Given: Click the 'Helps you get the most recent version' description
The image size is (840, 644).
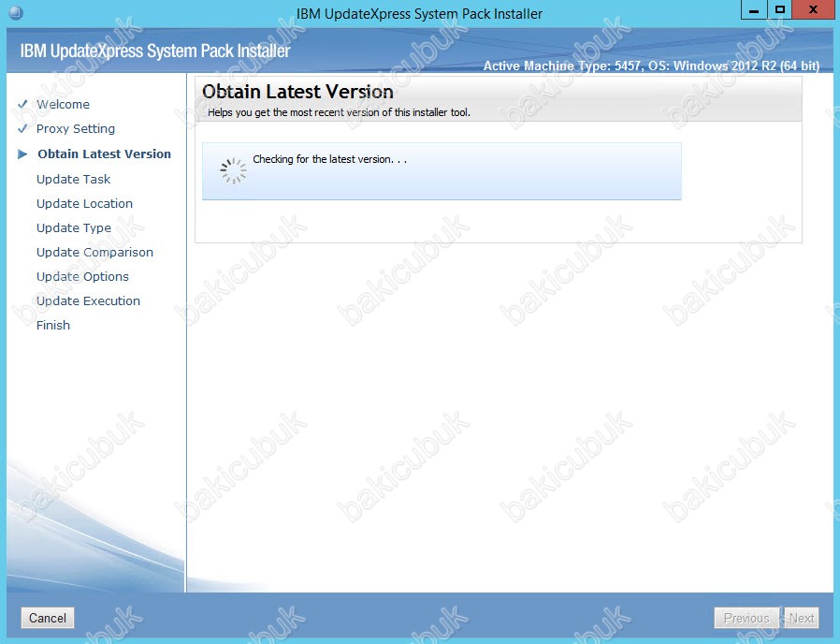Looking at the screenshot, I should click(340, 112).
